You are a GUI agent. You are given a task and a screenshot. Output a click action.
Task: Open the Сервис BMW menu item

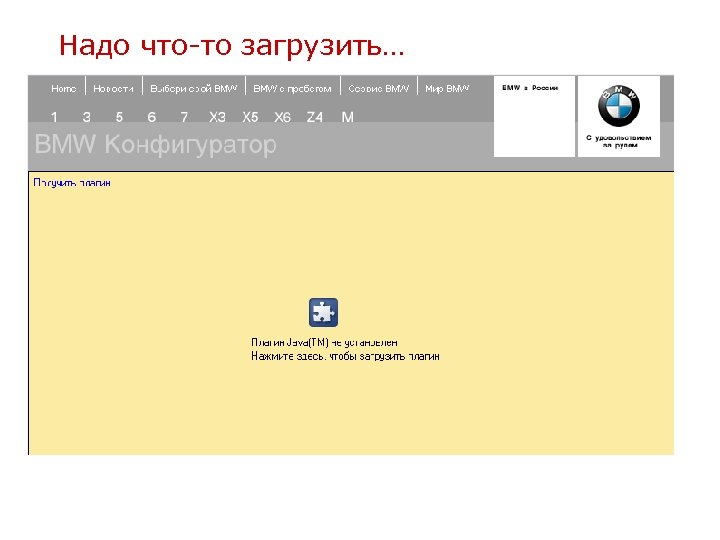click(379, 89)
